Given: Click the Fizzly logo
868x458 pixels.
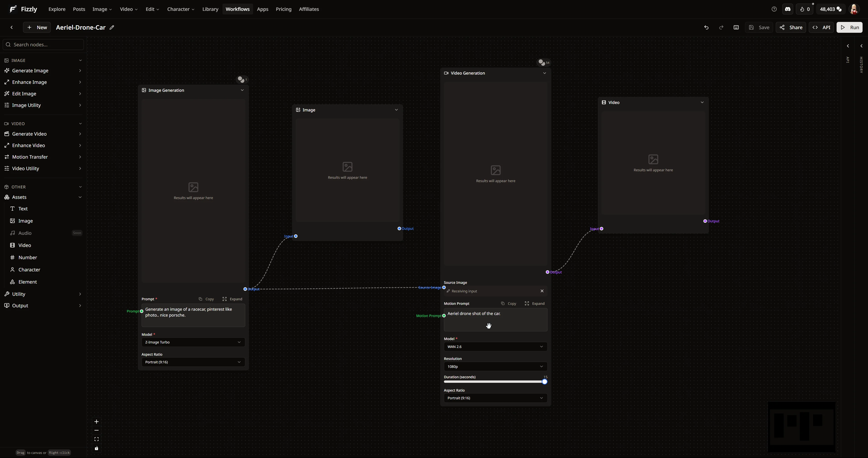Looking at the screenshot, I should pyautogui.click(x=23, y=9).
